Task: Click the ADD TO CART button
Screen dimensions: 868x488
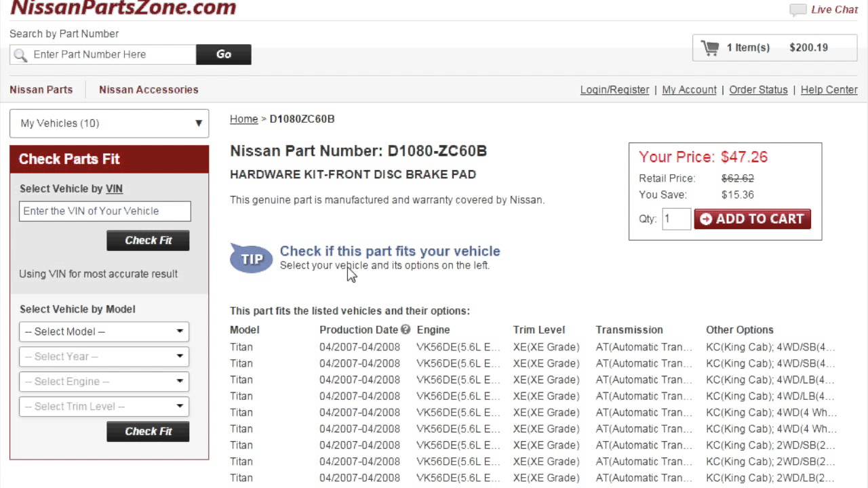Action: (752, 219)
